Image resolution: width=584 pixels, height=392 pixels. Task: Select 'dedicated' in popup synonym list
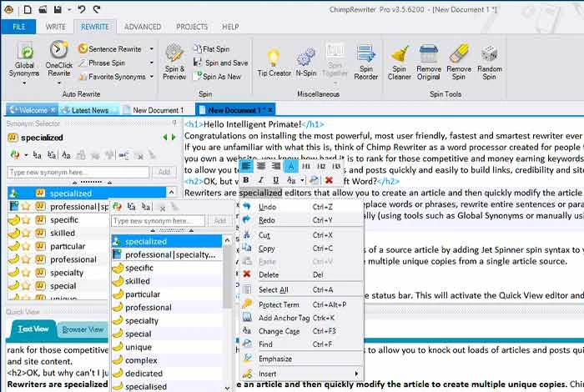(167, 374)
